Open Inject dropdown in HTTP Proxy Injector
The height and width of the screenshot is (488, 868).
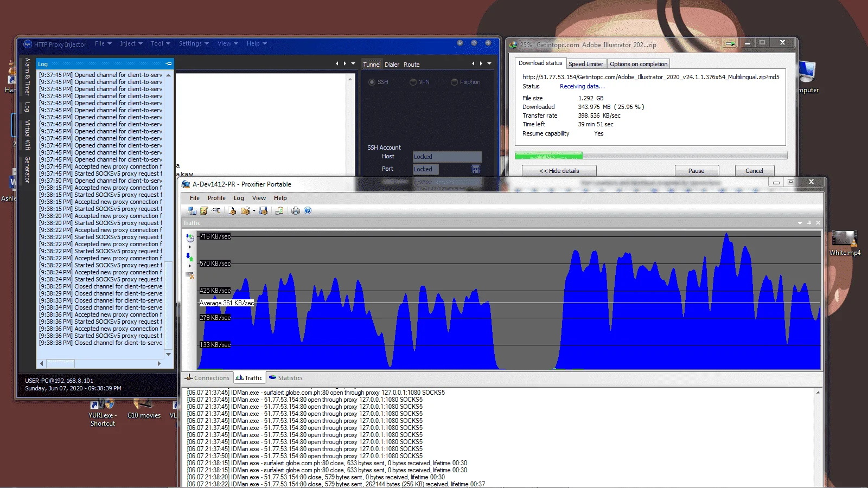[131, 43]
